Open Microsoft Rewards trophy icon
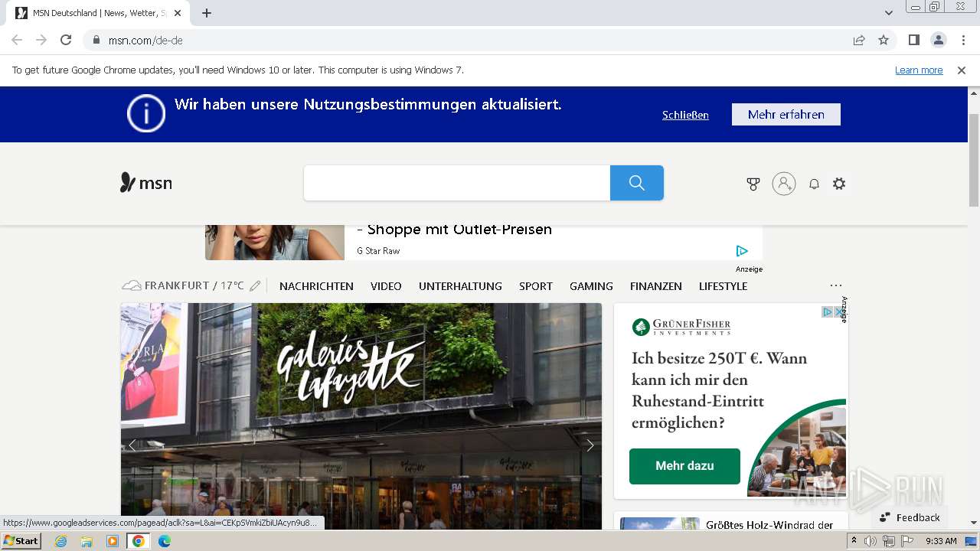Screen dimensions: 980x551 coord(753,184)
